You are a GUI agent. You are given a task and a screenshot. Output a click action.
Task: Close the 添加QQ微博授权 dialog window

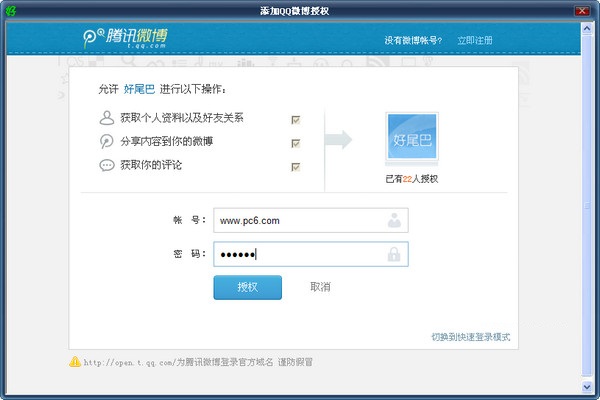pos(582,11)
